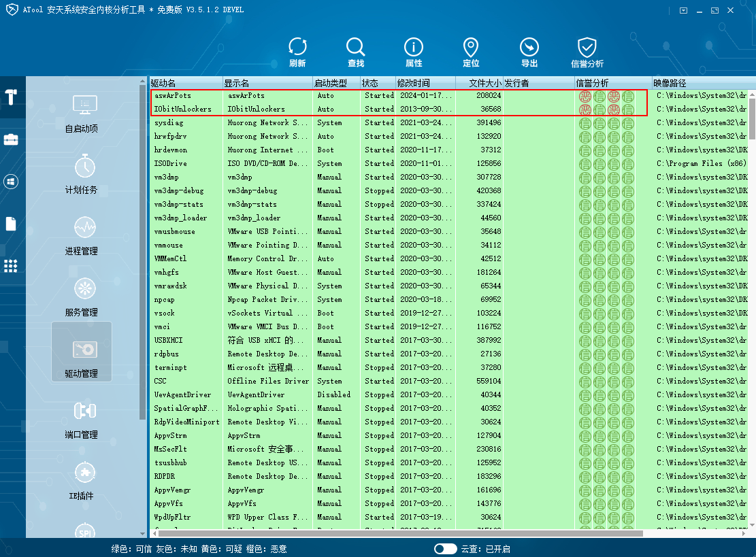Open 计划任务 scheduled tasks section
The image size is (756, 557).
click(x=82, y=174)
